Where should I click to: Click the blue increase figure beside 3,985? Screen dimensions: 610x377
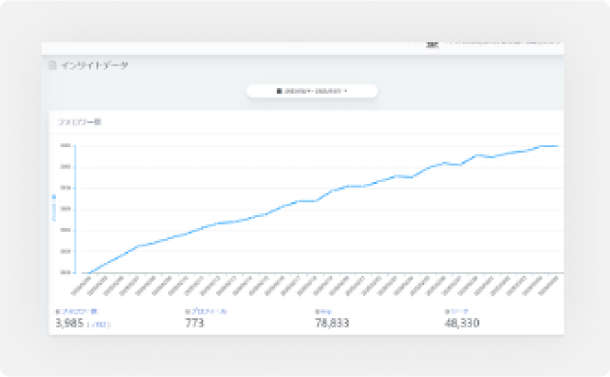click(98, 324)
